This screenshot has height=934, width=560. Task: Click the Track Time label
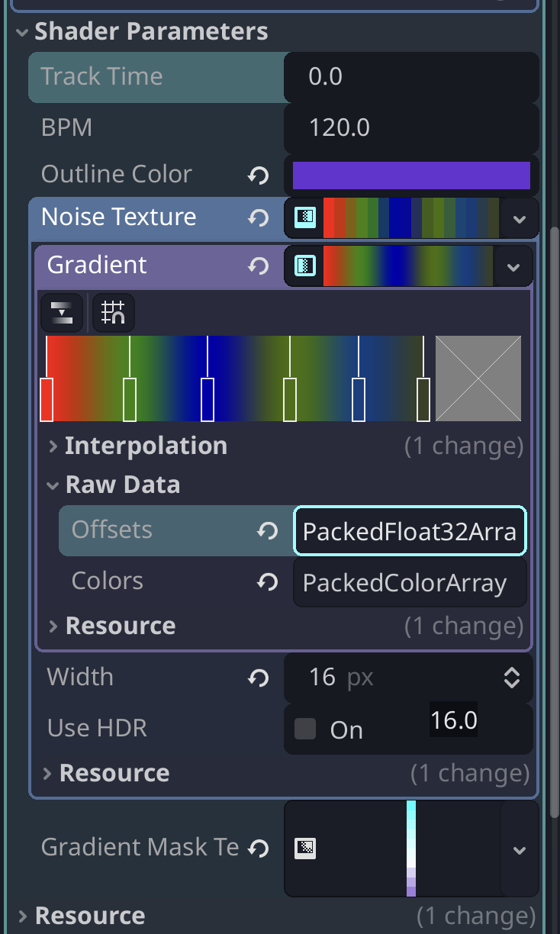[x=101, y=76]
